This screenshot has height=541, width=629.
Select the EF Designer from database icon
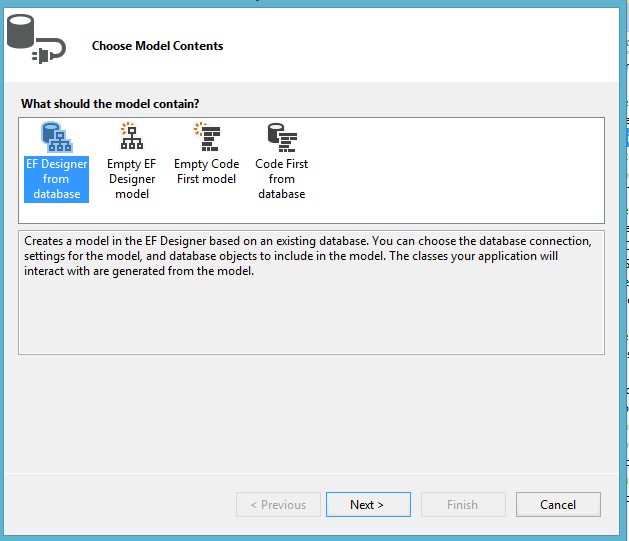[57, 137]
